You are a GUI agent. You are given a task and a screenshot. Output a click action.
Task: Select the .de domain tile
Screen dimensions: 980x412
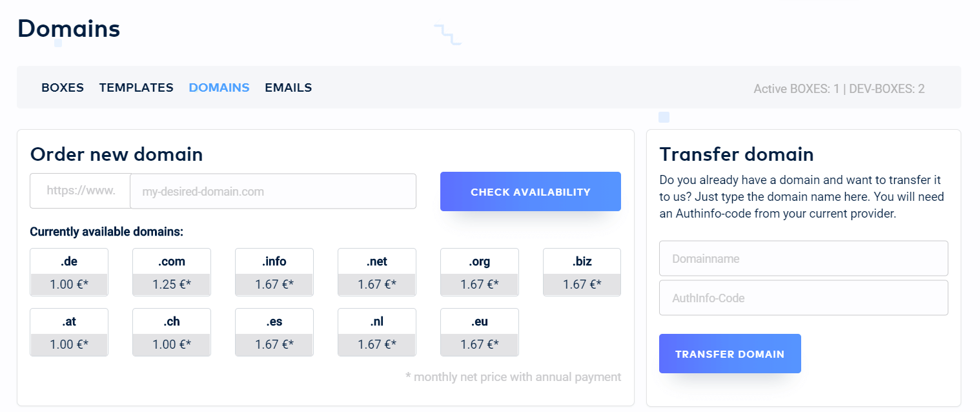pos(69,272)
